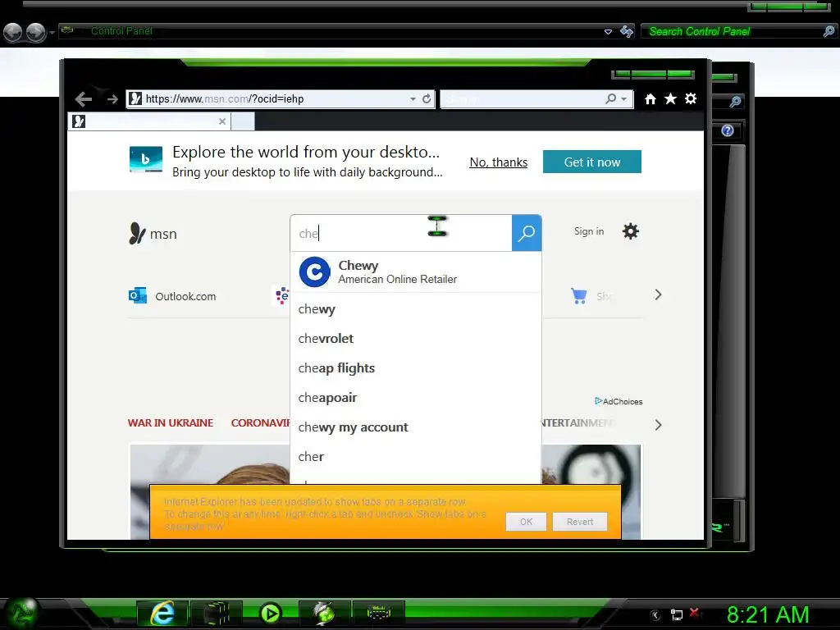This screenshot has height=630, width=840.
Task: Expand Control Panel address bar dropdown
Action: pyautogui.click(x=608, y=32)
